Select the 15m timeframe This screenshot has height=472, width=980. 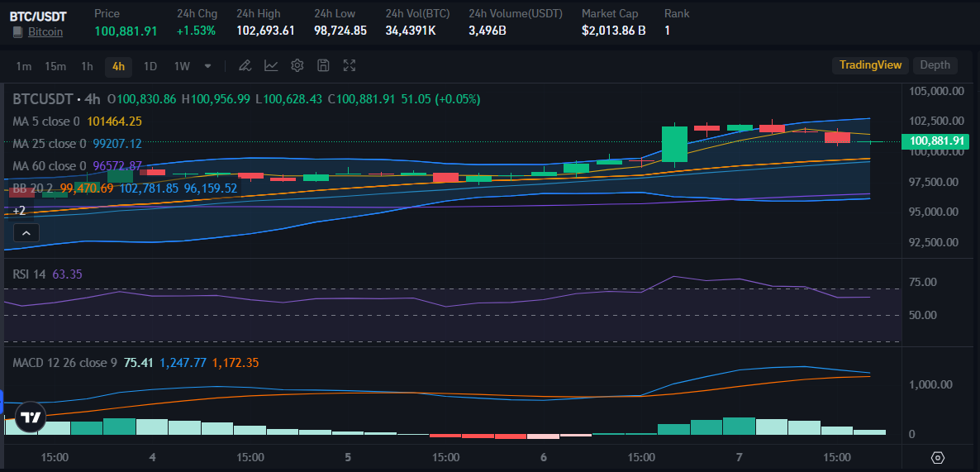click(x=55, y=66)
